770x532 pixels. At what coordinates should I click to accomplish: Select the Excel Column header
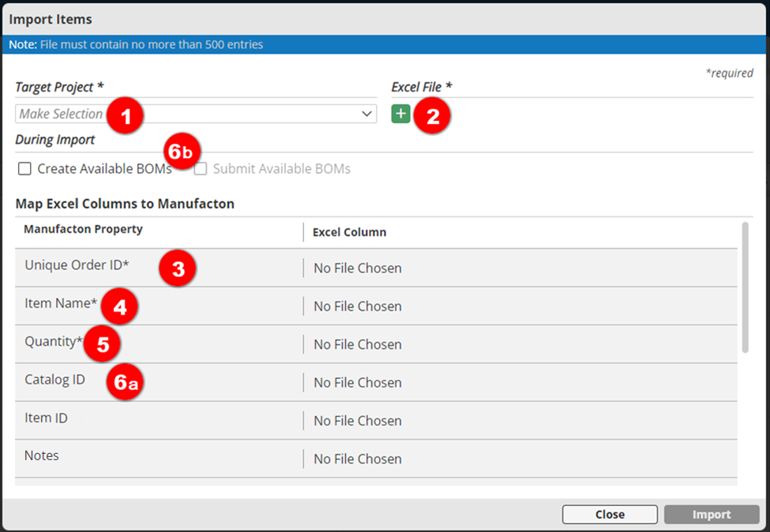tap(349, 232)
